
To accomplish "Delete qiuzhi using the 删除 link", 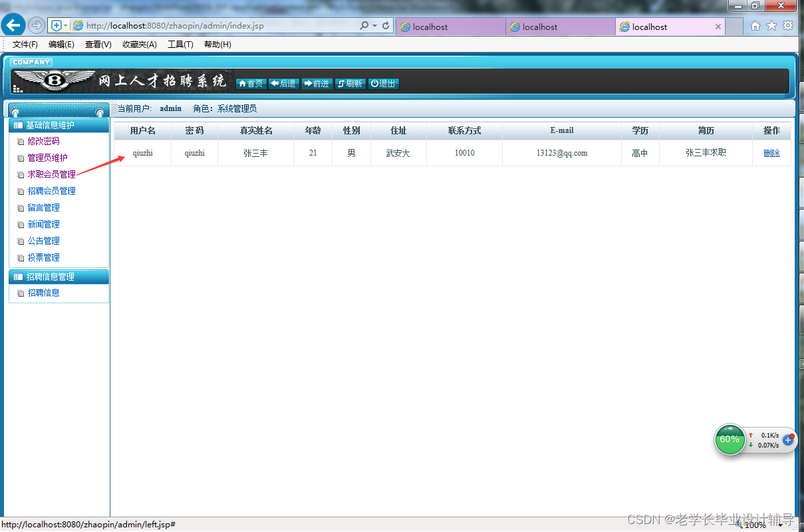I will pos(771,153).
